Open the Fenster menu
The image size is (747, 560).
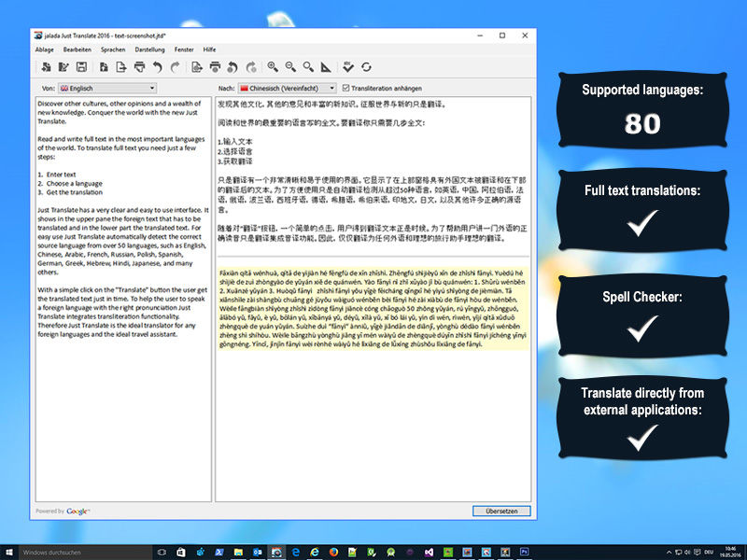coord(184,49)
